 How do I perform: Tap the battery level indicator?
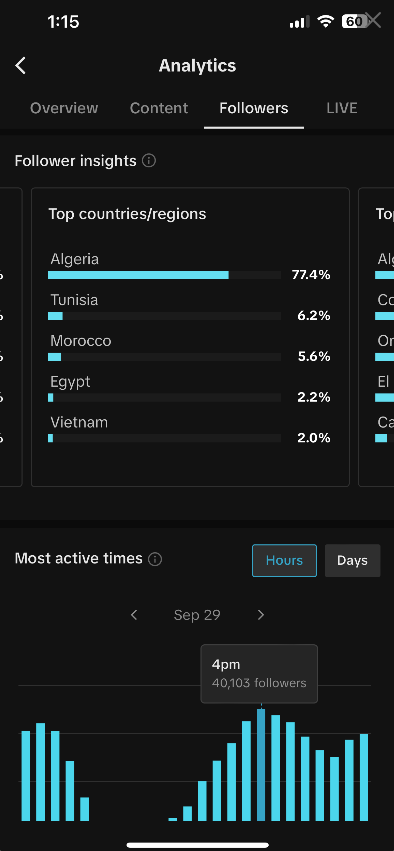[354, 22]
